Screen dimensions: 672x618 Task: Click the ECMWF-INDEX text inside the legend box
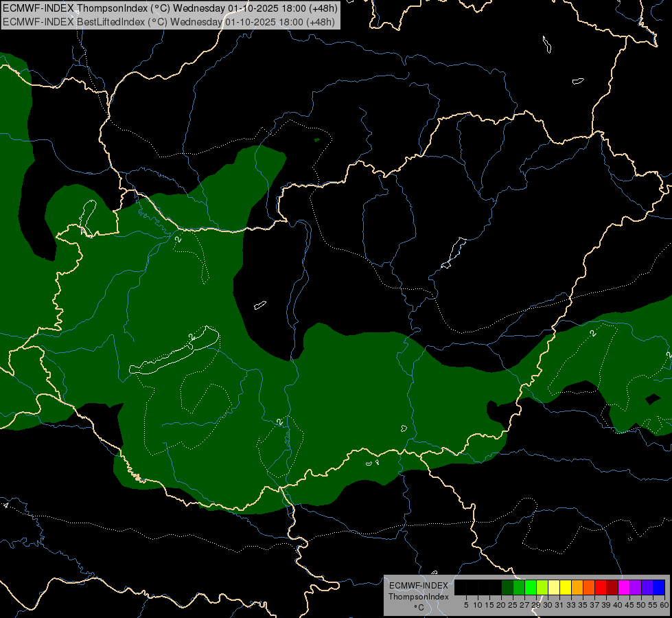coord(418,586)
